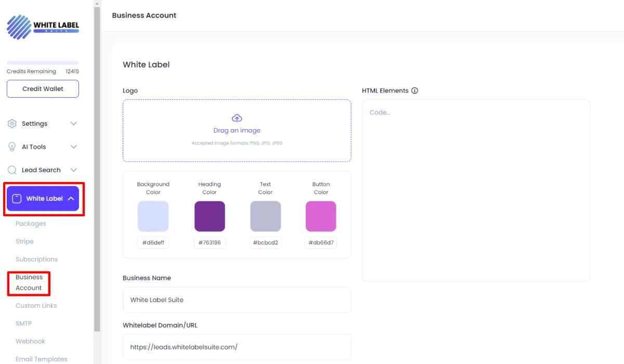Click the White Label menu square icon
Screen dimensions: 624x364
point(17,199)
